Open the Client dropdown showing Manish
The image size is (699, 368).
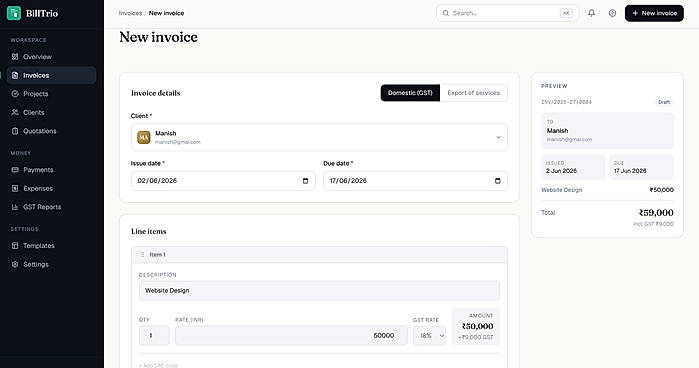319,137
